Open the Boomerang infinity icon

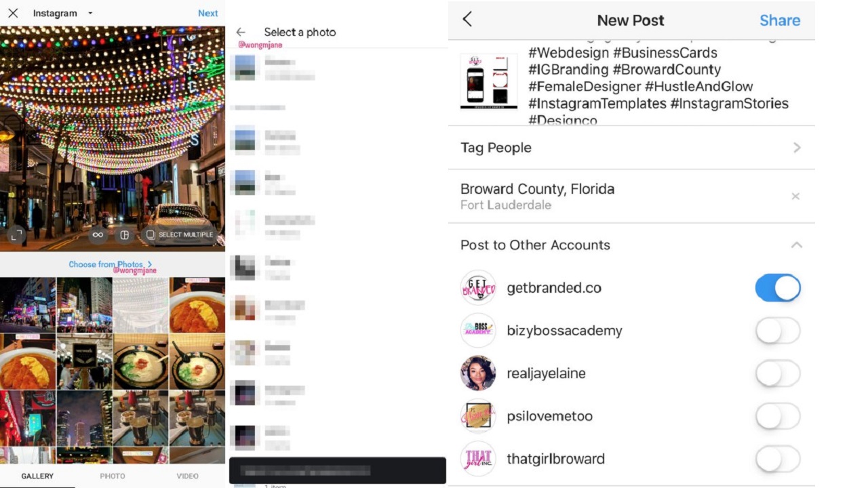click(98, 235)
